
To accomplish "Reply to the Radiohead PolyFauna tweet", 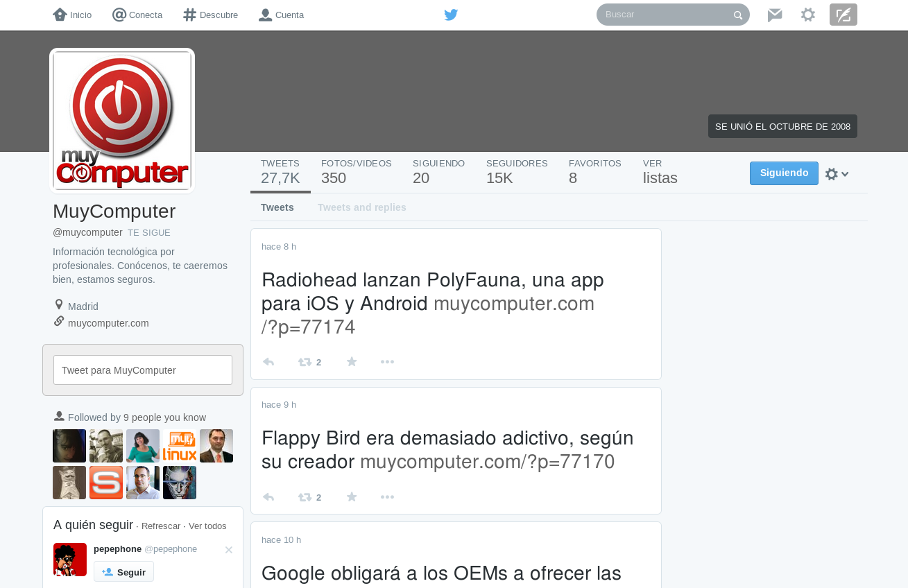I will click(x=268, y=362).
